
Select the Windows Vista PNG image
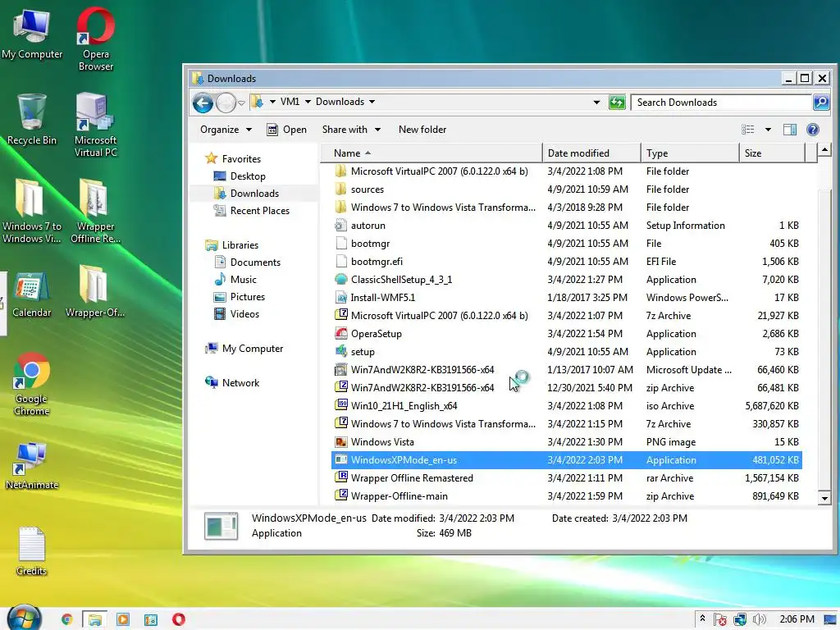click(567, 442)
